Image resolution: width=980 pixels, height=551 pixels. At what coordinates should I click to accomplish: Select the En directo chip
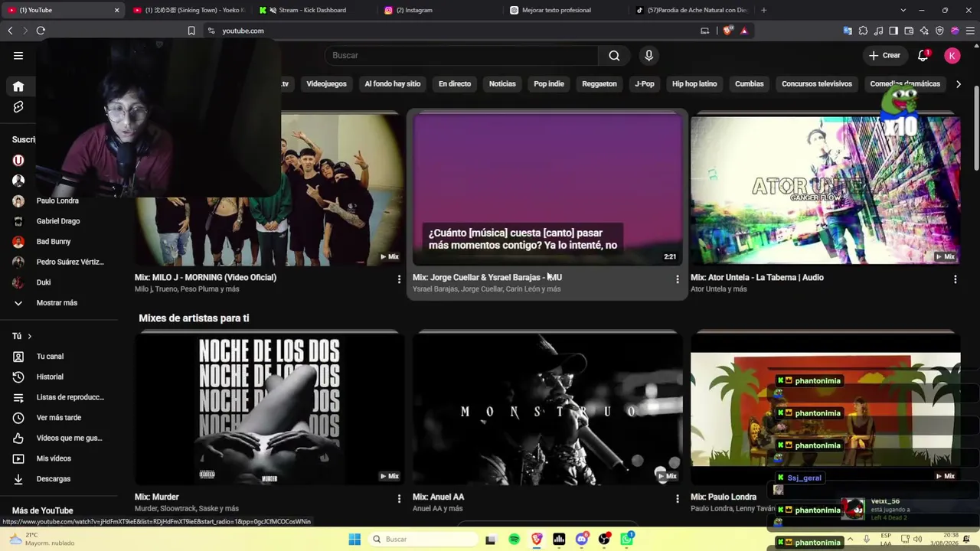(455, 84)
